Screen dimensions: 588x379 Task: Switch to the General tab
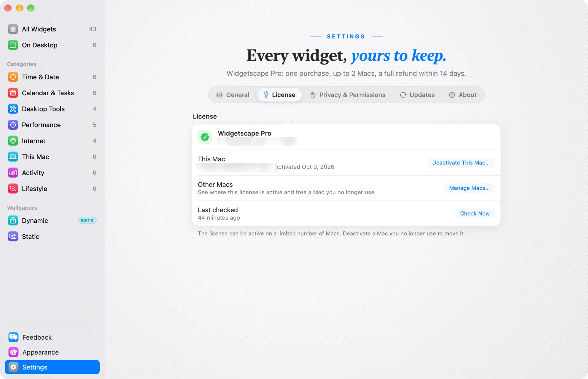[233, 95]
